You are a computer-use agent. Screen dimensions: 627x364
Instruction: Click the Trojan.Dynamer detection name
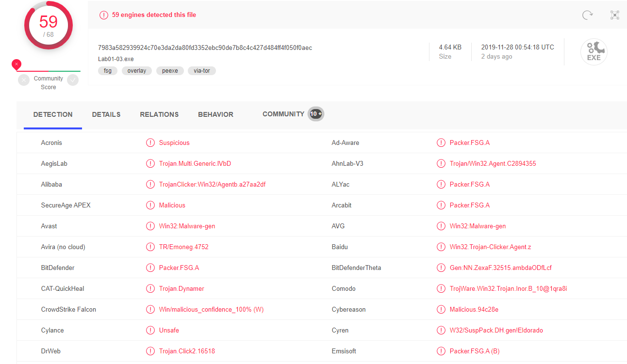click(181, 288)
